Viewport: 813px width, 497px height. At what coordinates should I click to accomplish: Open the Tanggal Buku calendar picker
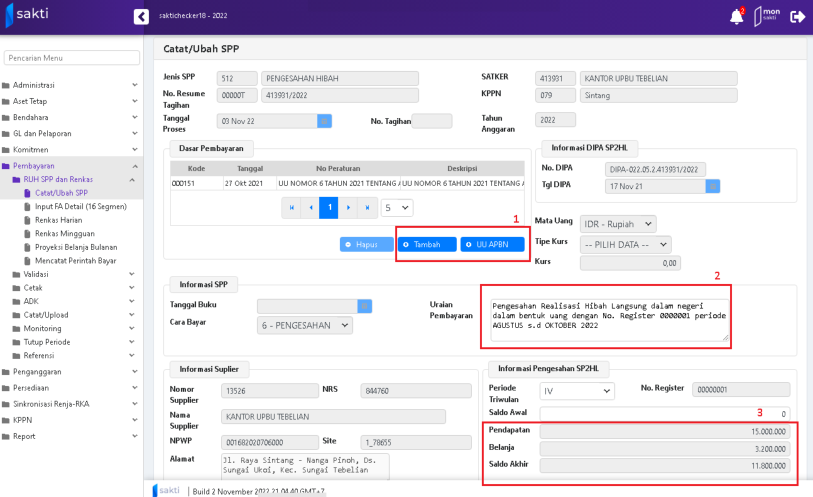click(365, 306)
